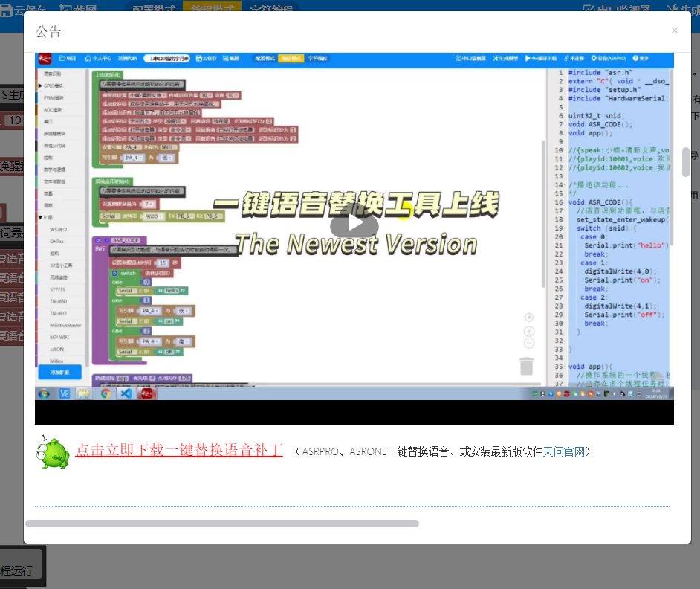The image size is (700, 589).
Task: Click the dialog's vertical scrollbar thumb
Action: [x=685, y=161]
